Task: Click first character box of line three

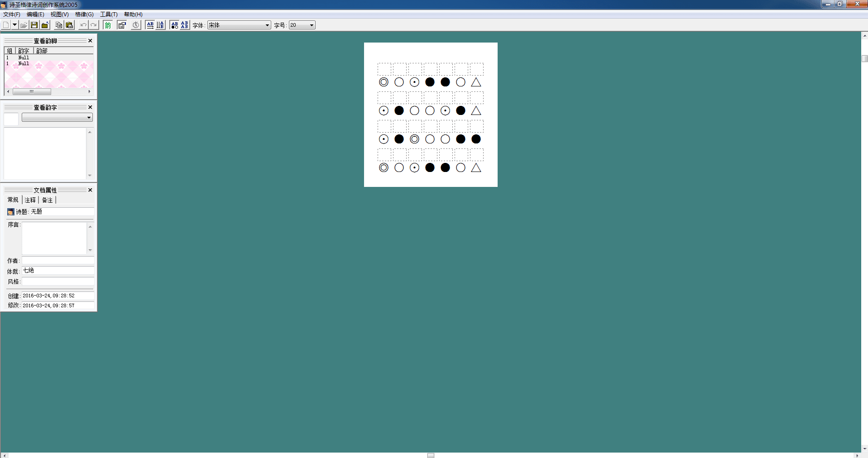Action: (x=384, y=126)
